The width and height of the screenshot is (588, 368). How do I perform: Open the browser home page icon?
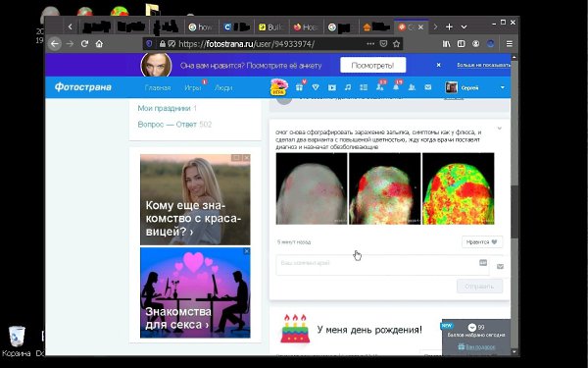(99, 44)
